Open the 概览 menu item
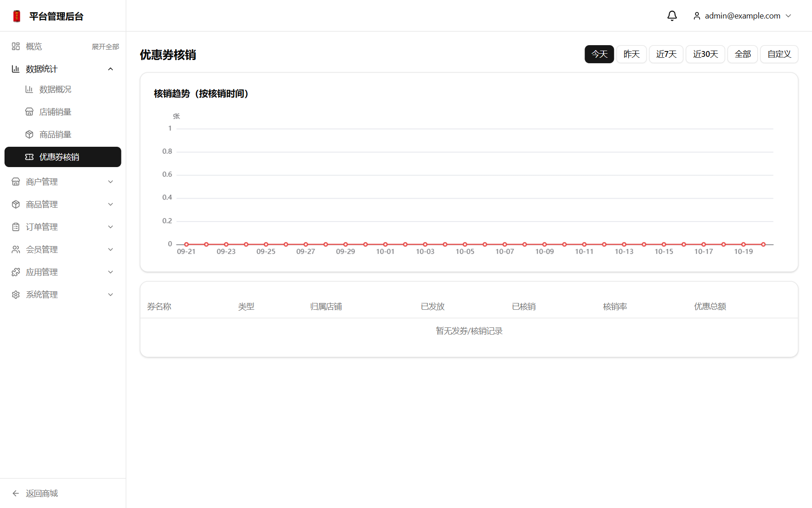 click(34, 46)
